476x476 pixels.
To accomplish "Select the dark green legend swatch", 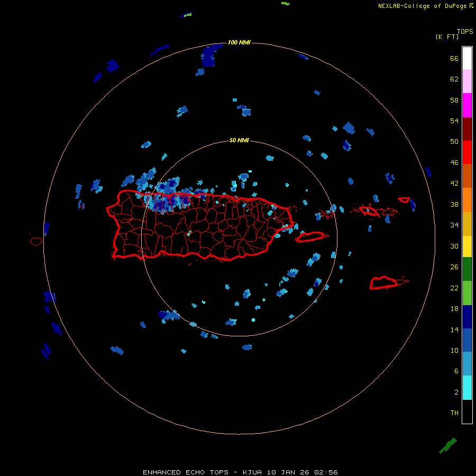I will point(467,269).
